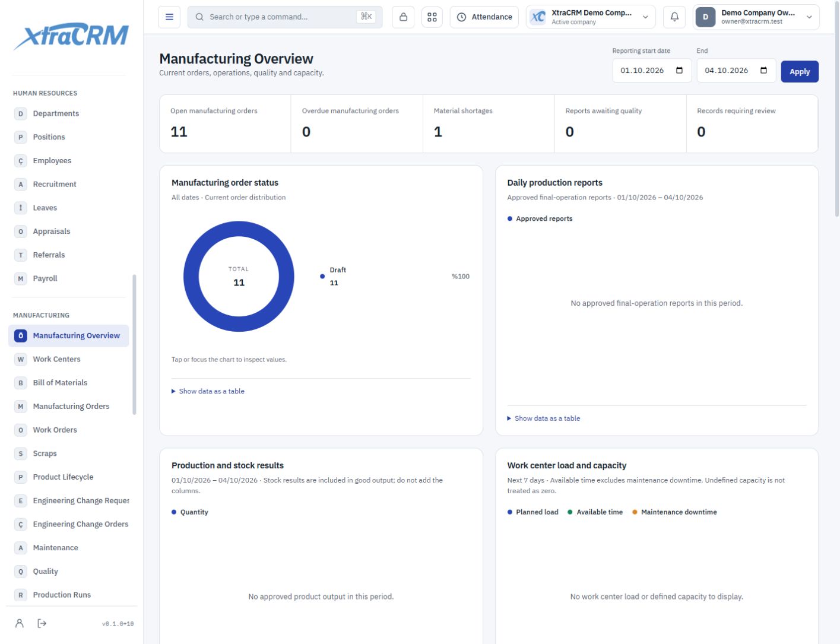Open Leaves in the sidebar
The height and width of the screenshot is (644, 840).
click(x=69, y=208)
